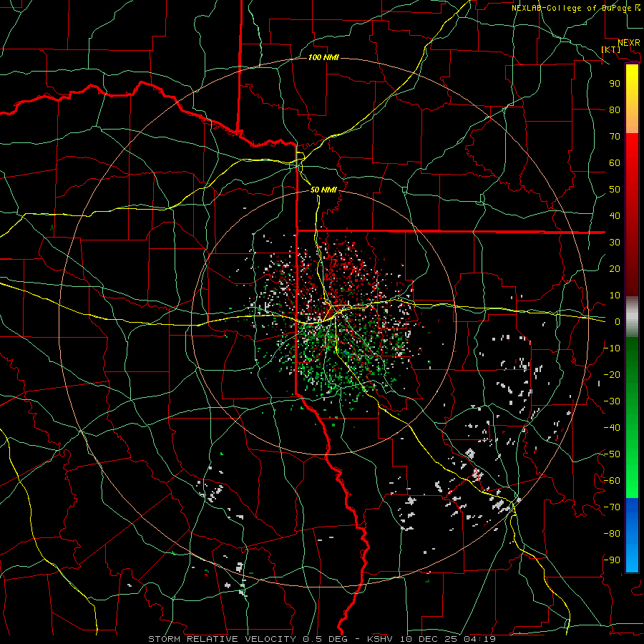
Task: Click the "NEXR" label above the color bar
Action: click(x=629, y=43)
